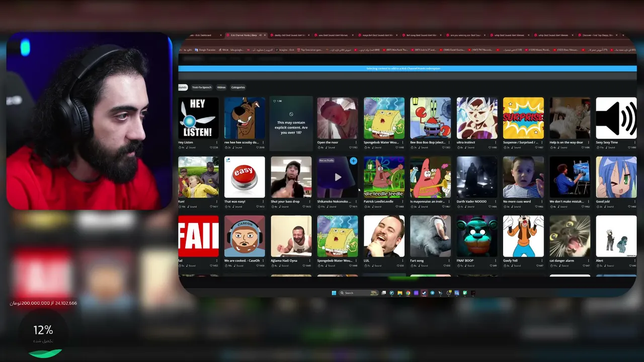Image resolution: width=644 pixels, height=362 pixels.
Task: Play the Darth Vader NOOOO sound
Action: (477, 177)
